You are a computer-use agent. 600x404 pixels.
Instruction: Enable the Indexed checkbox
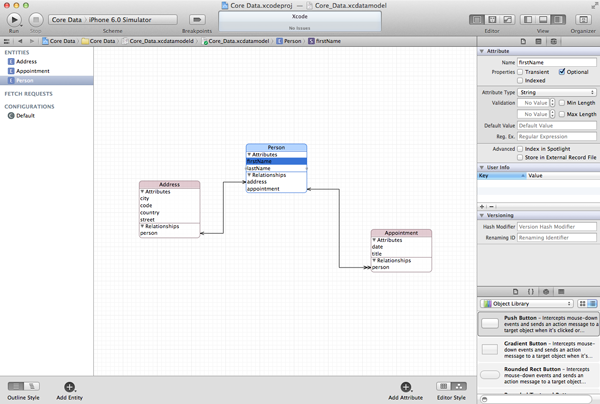[520, 81]
